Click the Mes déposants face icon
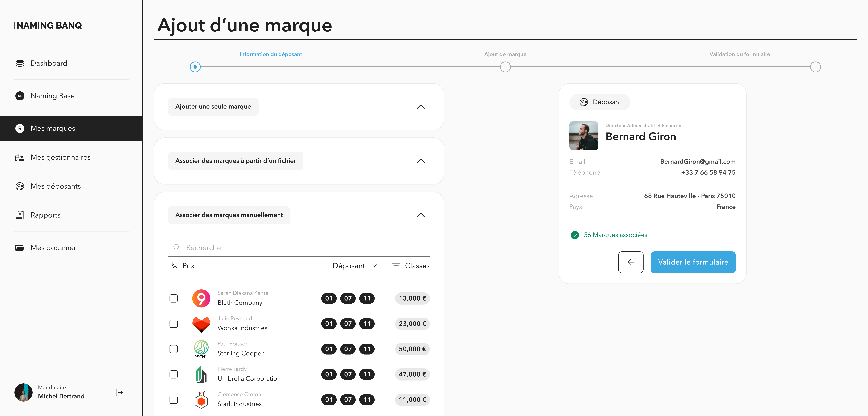Image resolution: width=868 pixels, height=416 pixels. [x=20, y=186]
